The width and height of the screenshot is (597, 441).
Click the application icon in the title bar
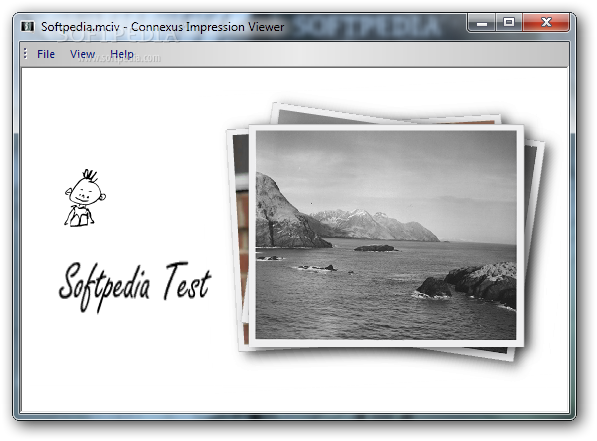27,26
